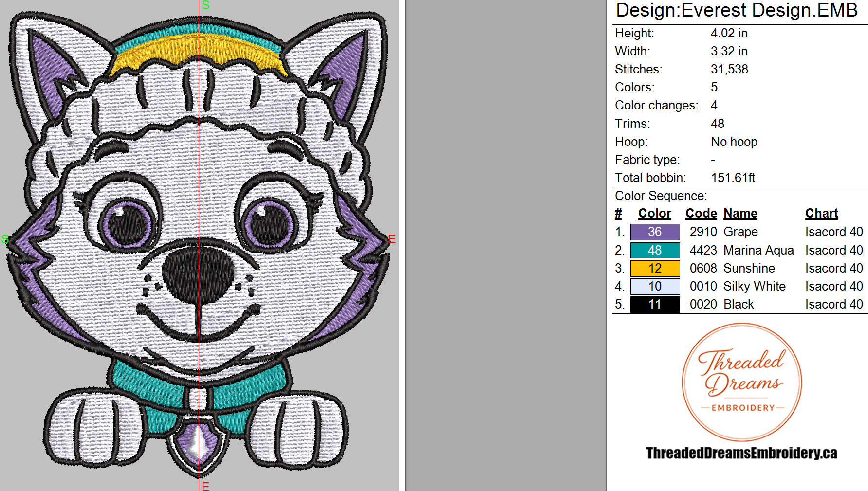Click Isacord 40 chart for Grape
Image resolution: width=868 pixels, height=491 pixels.
[834, 232]
